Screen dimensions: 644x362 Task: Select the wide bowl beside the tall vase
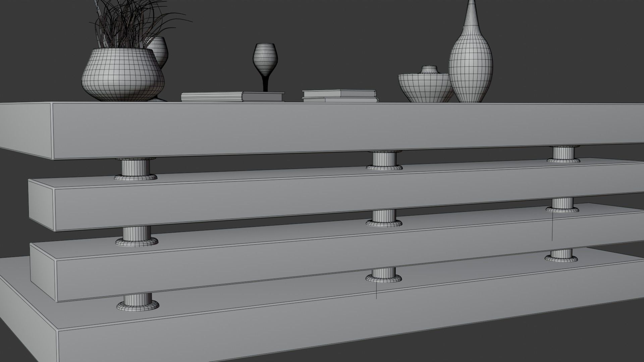426,88
